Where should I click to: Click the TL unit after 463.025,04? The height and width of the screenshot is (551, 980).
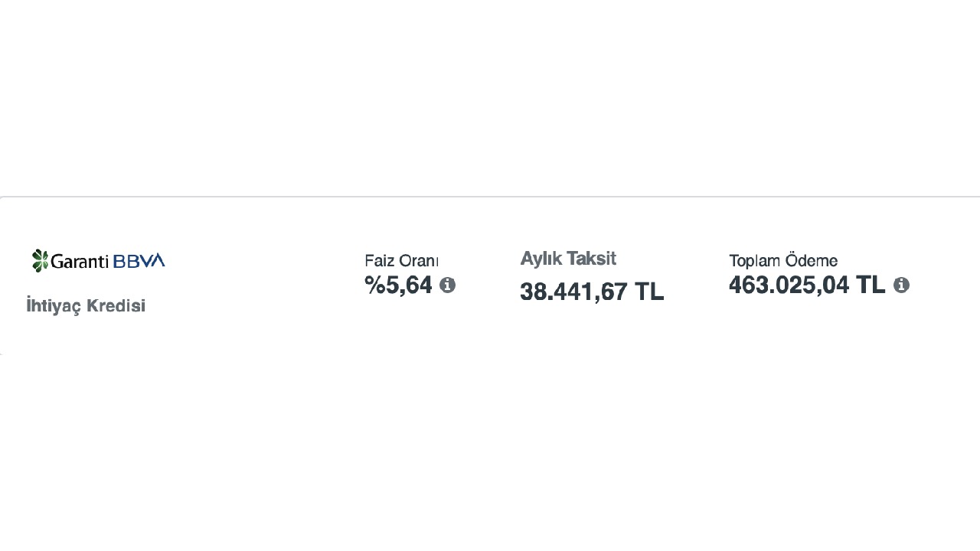pos(871,285)
